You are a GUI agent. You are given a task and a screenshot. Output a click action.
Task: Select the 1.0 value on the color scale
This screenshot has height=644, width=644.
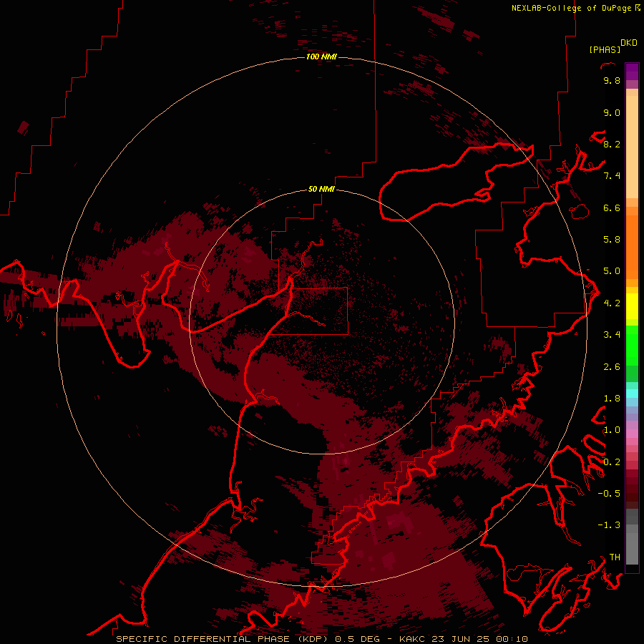(x=612, y=430)
